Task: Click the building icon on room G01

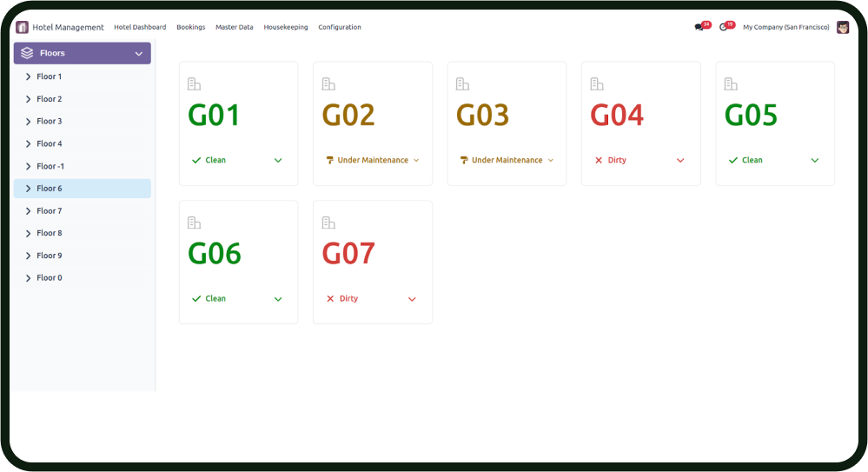Action: (195, 84)
